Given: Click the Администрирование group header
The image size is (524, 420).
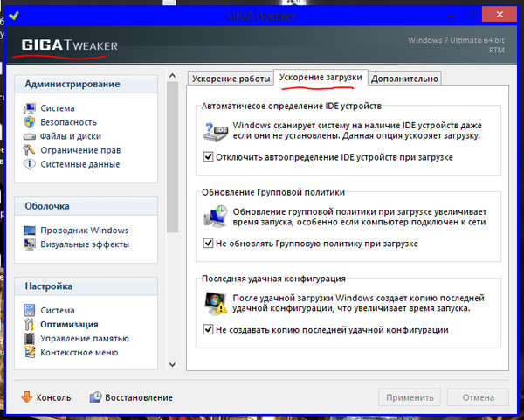Looking at the screenshot, I should (86, 84).
